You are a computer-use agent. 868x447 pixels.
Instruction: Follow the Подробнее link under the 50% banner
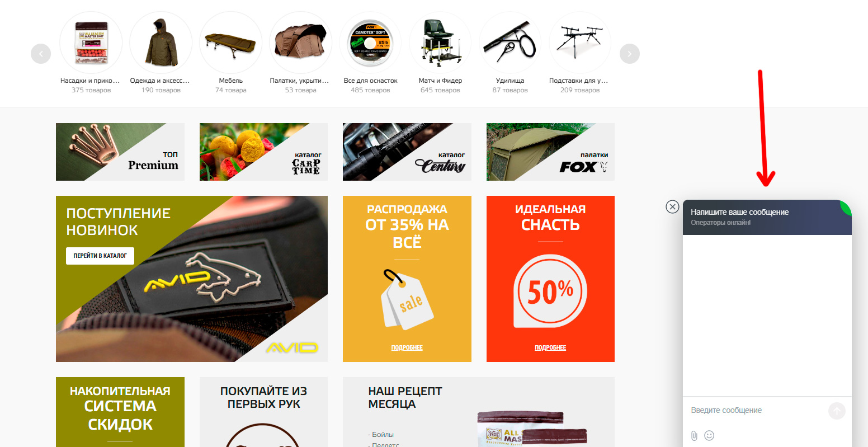[550, 348]
